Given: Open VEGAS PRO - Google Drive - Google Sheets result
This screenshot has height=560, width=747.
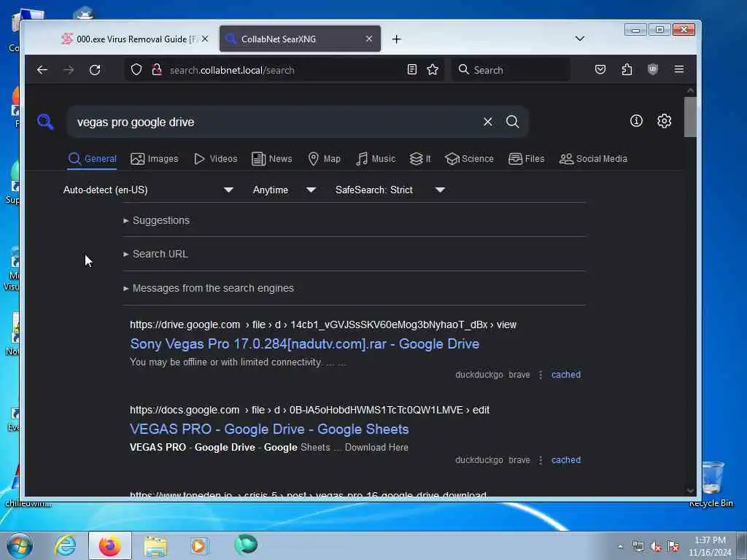Looking at the screenshot, I should (269, 429).
